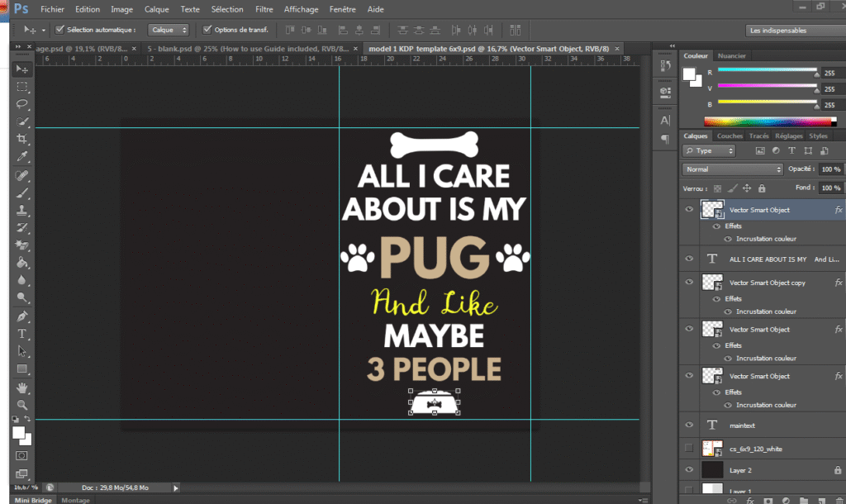The height and width of the screenshot is (504, 846).
Task: Open the Type layer filter dropdown
Action: pos(710,151)
